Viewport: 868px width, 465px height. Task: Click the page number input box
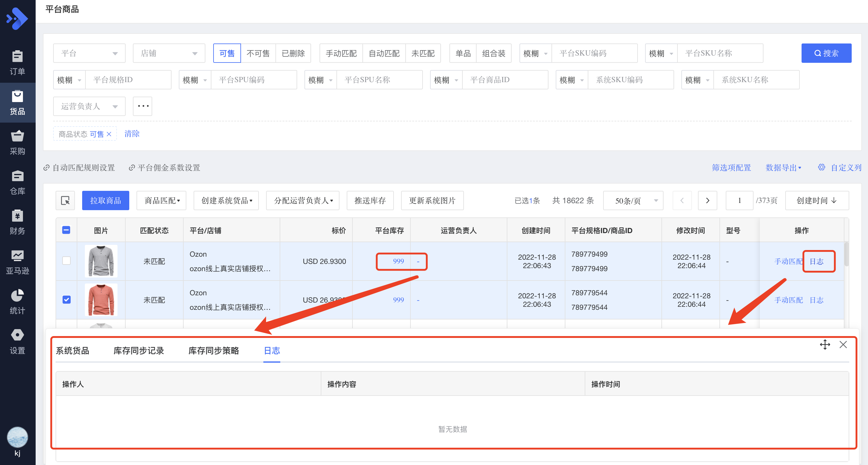739,200
